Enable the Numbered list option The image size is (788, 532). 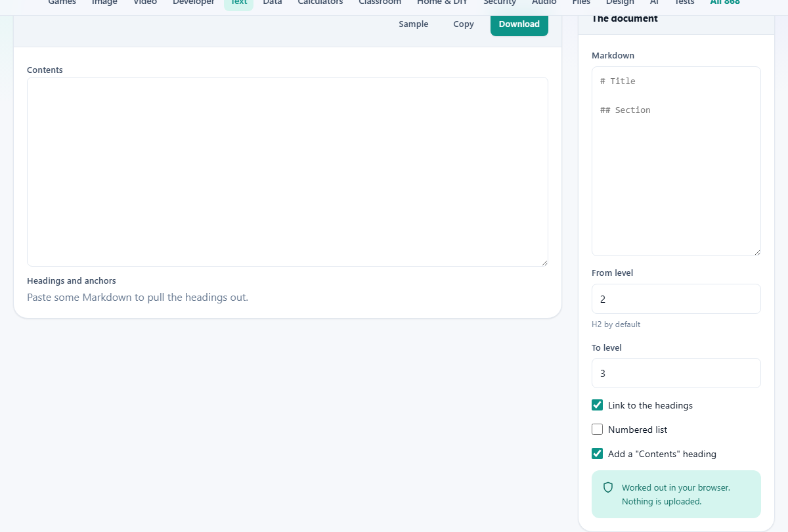pyautogui.click(x=597, y=430)
